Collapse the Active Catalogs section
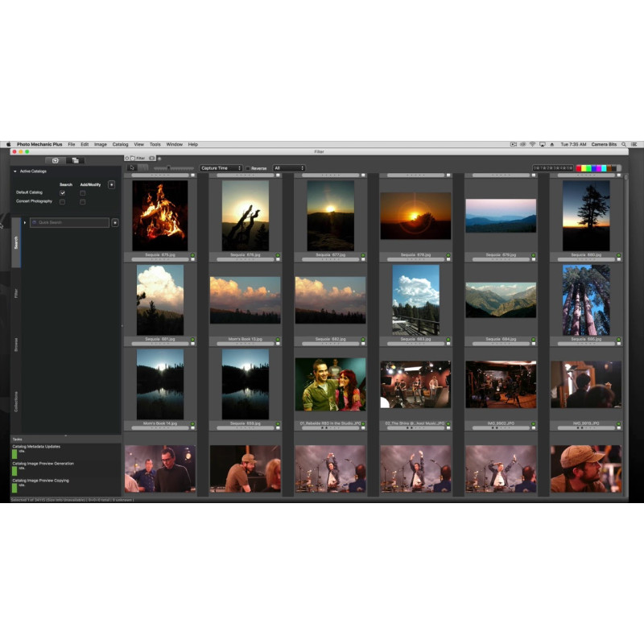The image size is (644, 644). point(14,171)
